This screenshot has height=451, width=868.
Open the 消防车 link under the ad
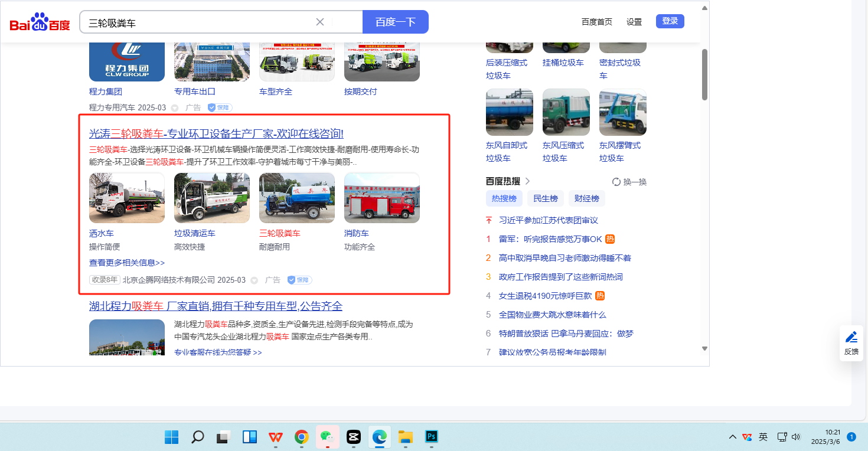pyautogui.click(x=357, y=233)
